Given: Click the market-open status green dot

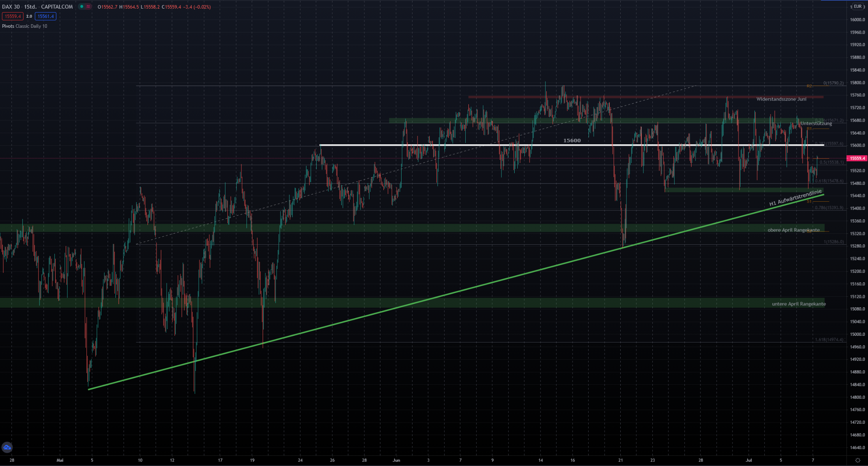Looking at the screenshot, I should point(82,7).
